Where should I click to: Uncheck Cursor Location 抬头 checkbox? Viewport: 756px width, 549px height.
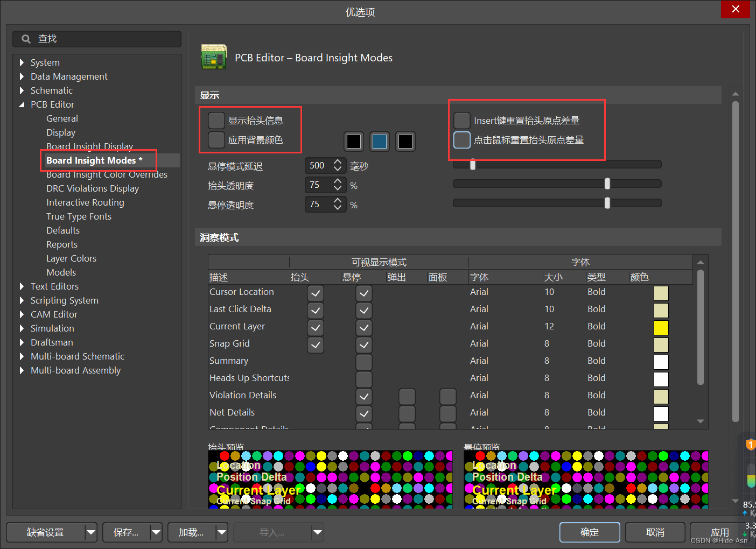coord(316,293)
